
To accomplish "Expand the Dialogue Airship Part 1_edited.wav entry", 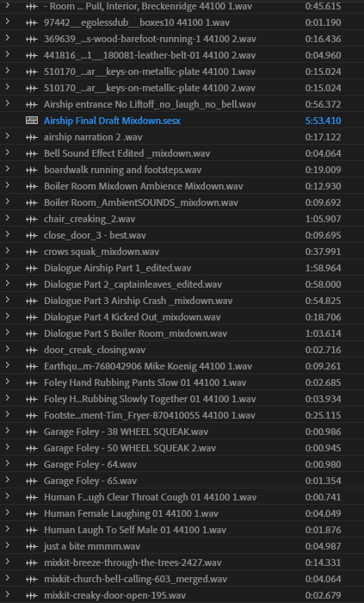I will click(x=7, y=268).
